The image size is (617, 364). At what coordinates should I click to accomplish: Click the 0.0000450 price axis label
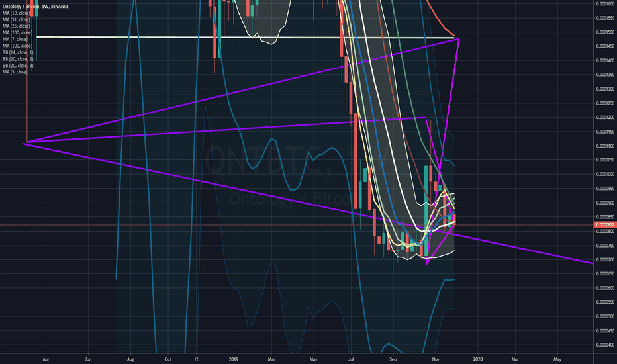click(x=605, y=331)
